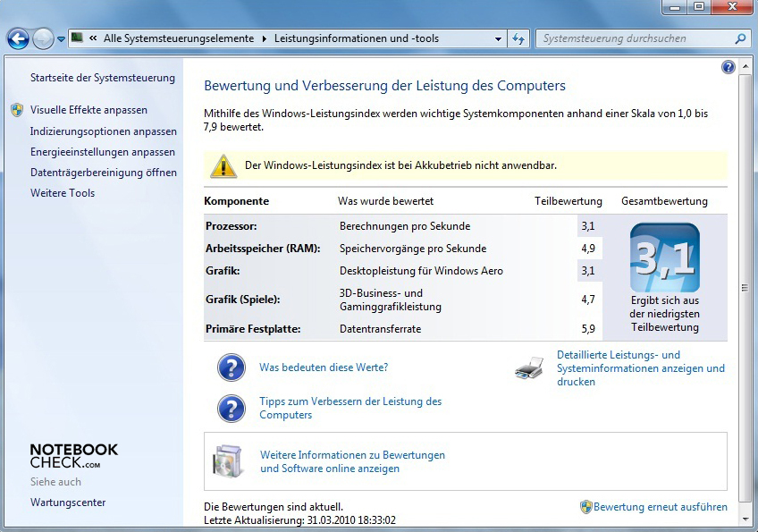Minimize the window
The image size is (758, 532).
click(x=676, y=7)
